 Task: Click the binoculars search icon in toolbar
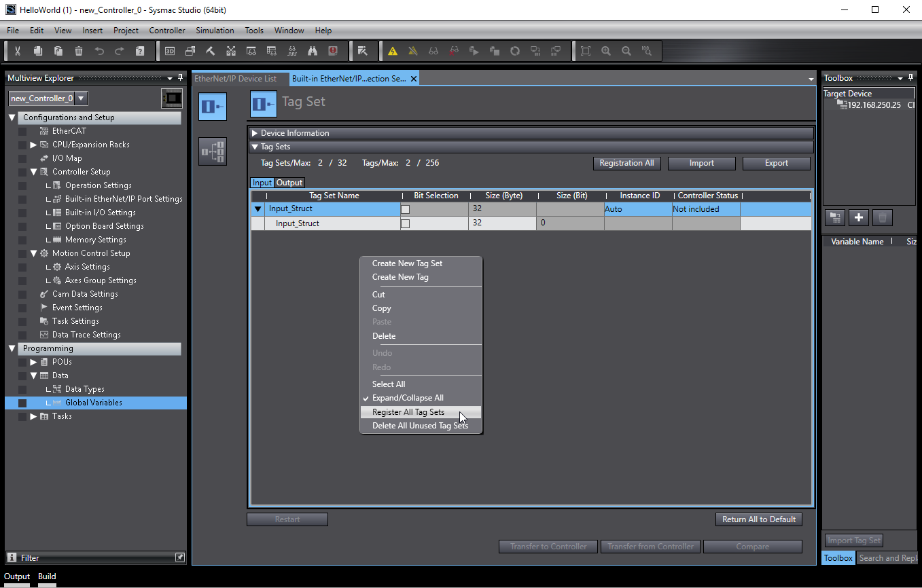tap(313, 51)
